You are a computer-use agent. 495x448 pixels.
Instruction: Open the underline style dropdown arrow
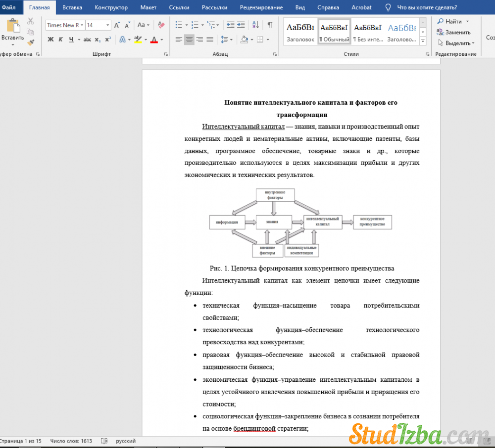[79, 40]
